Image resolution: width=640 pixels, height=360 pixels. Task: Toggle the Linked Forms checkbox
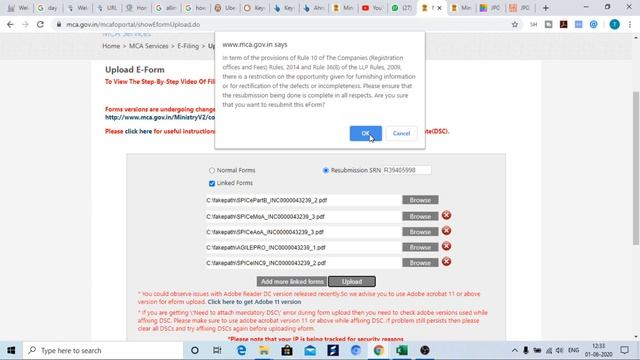[212, 183]
